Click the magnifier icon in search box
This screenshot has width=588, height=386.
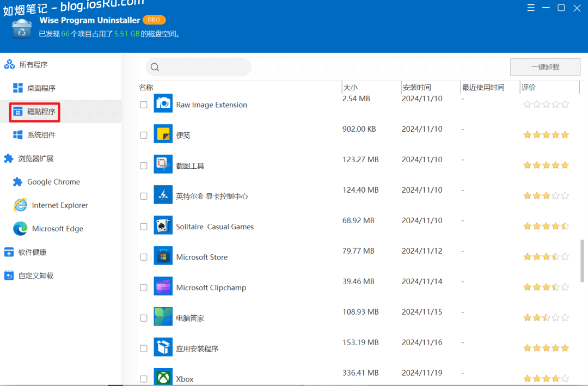(155, 67)
